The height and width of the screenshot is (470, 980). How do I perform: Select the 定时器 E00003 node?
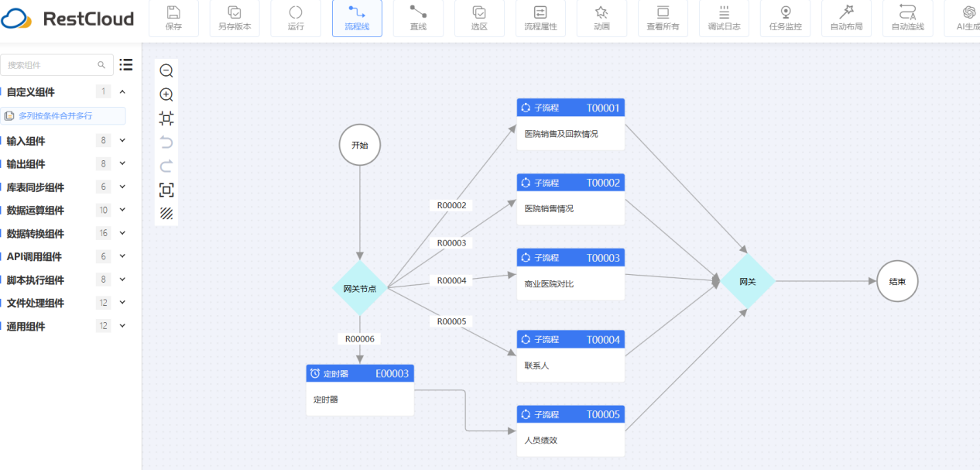coord(360,389)
